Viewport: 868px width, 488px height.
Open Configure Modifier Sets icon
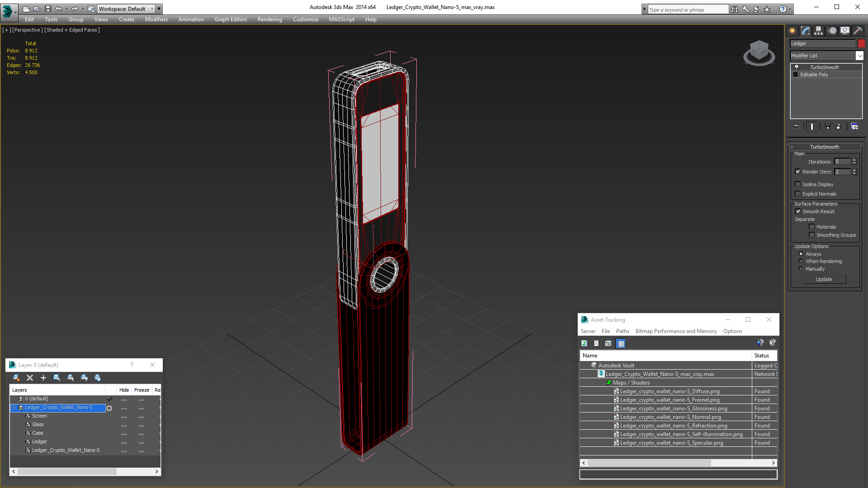pos(854,127)
